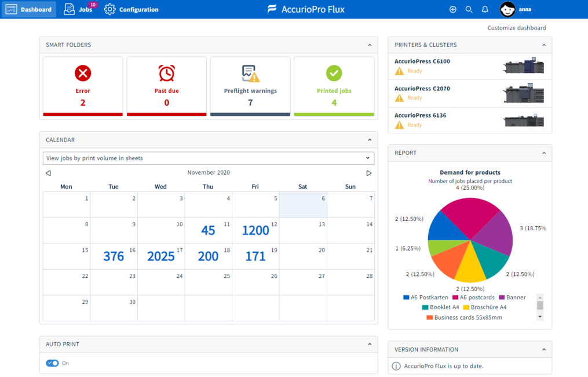
Task: Go to next month in calendar
Action: click(369, 173)
